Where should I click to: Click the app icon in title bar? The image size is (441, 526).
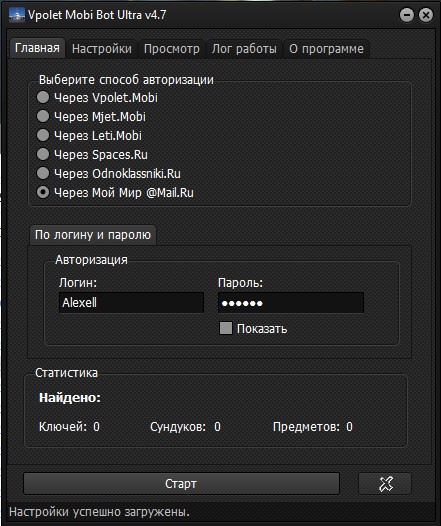tap(17, 15)
